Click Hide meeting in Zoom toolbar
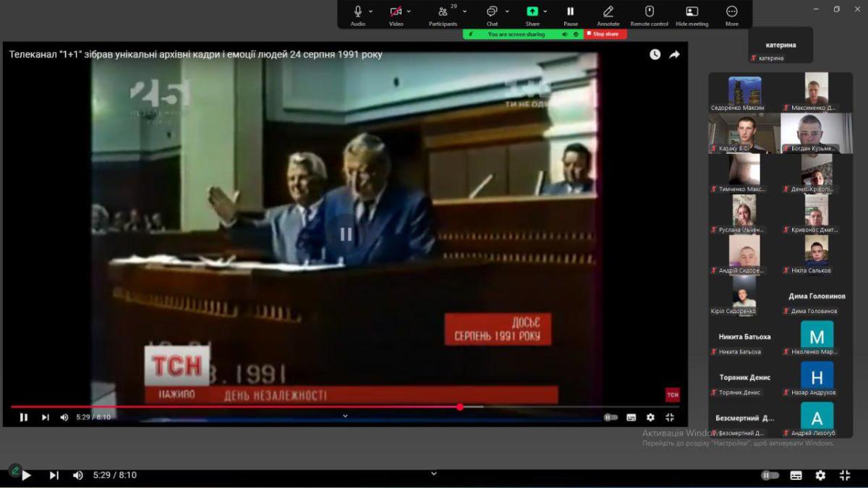 692,12
